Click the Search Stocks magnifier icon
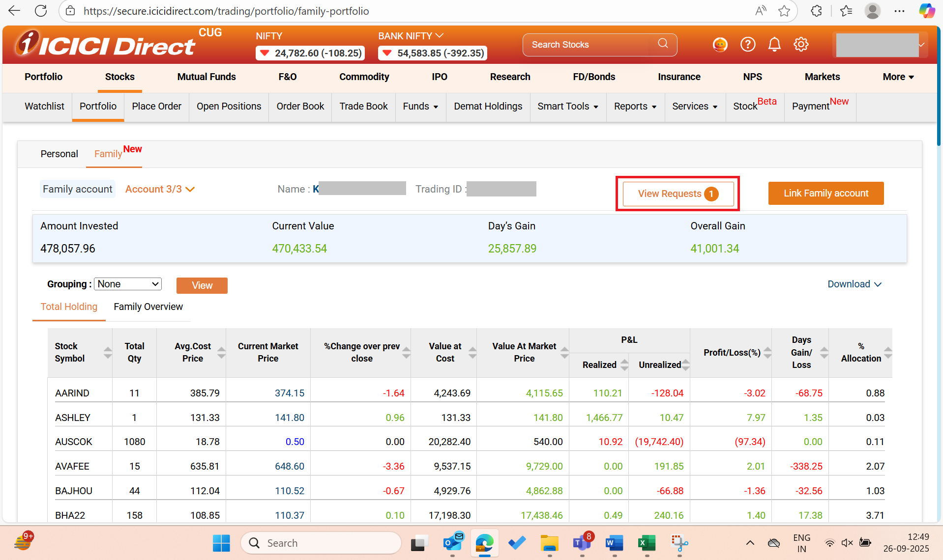Screen dimensions: 943x560 click(x=663, y=44)
